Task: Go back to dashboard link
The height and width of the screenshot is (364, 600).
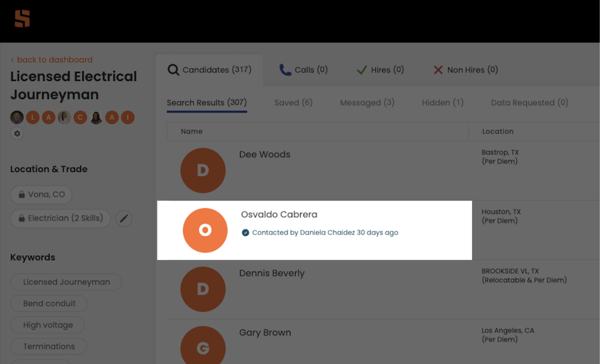Action: [52, 60]
